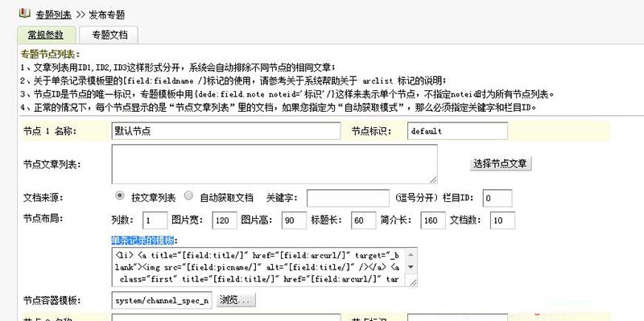Click the 图片高 input field
Screen dimensions: 644x321
[x=294, y=220]
